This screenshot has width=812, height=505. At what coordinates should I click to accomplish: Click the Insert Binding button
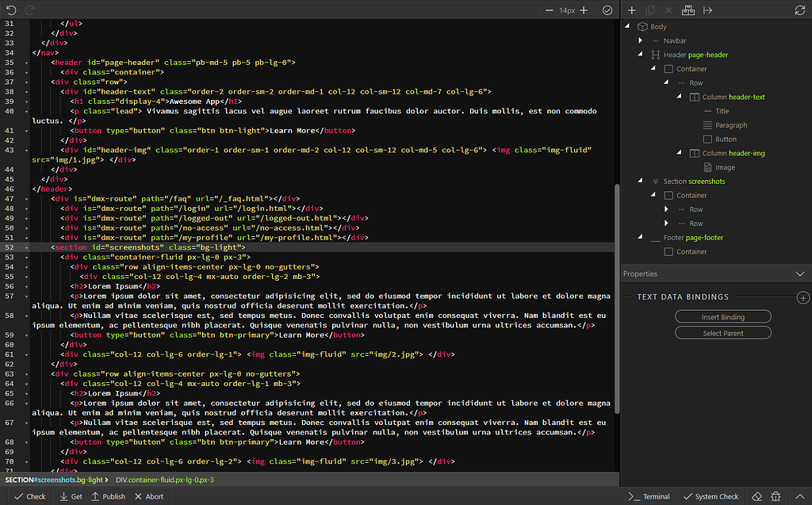tap(723, 316)
